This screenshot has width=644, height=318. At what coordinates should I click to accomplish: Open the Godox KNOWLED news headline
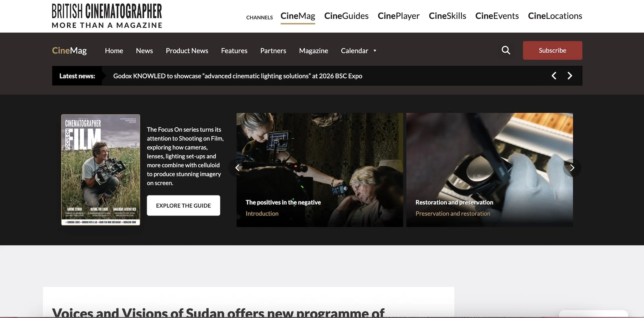[x=237, y=76]
